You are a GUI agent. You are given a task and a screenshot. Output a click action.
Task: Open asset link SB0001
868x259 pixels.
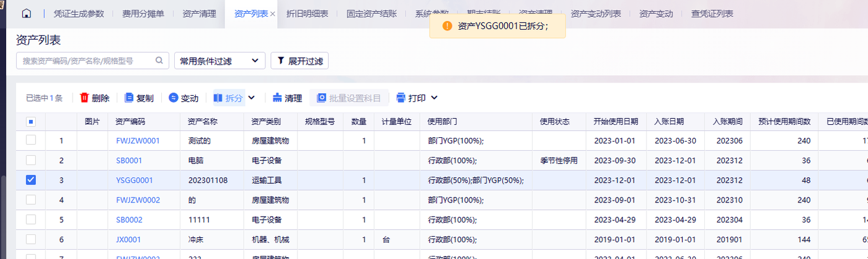[129, 160]
